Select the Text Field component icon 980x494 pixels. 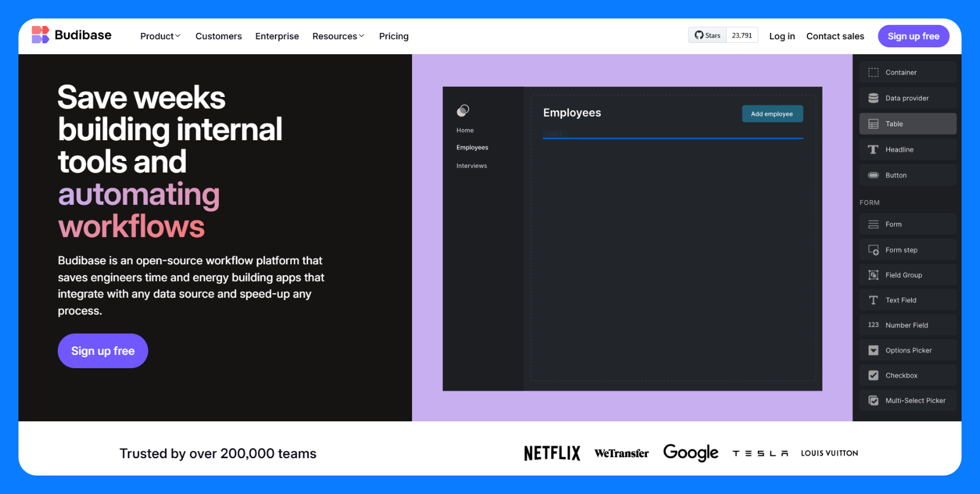873,300
